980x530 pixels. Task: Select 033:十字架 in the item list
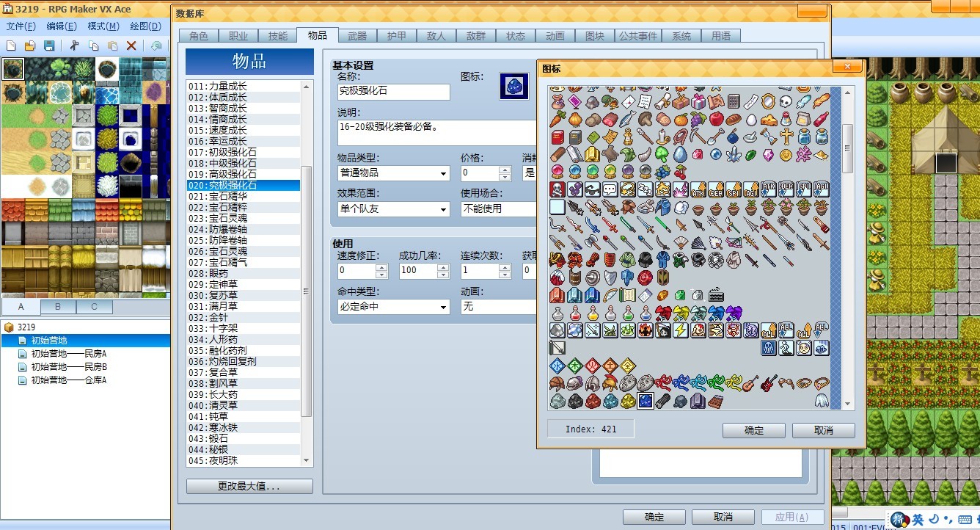pos(244,329)
